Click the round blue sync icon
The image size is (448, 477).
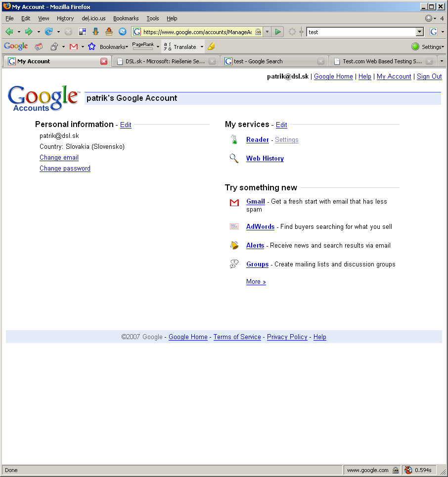pyautogui.click(x=122, y=31)
